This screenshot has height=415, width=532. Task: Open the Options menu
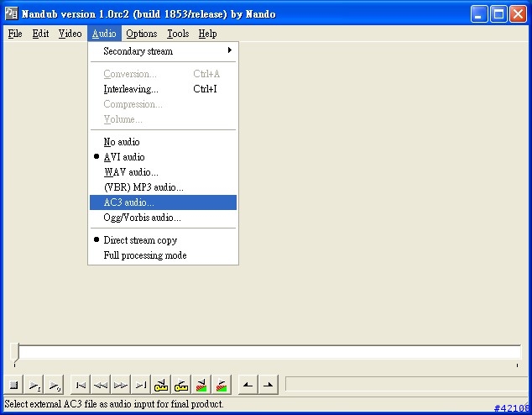point(142,34)
